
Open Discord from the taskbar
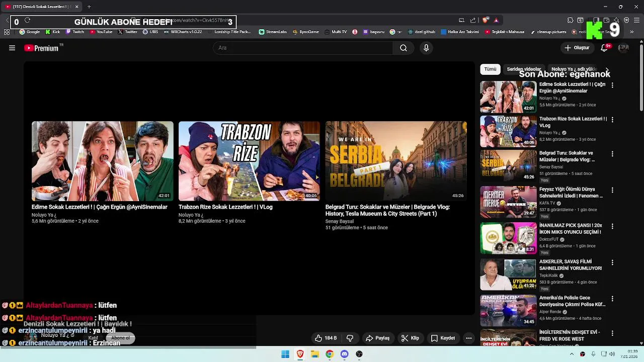click(344, 354)
